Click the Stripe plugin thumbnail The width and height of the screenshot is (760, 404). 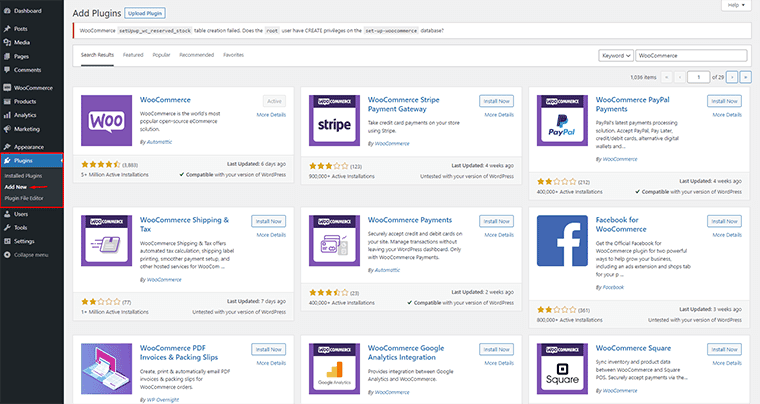click(334, 120)
